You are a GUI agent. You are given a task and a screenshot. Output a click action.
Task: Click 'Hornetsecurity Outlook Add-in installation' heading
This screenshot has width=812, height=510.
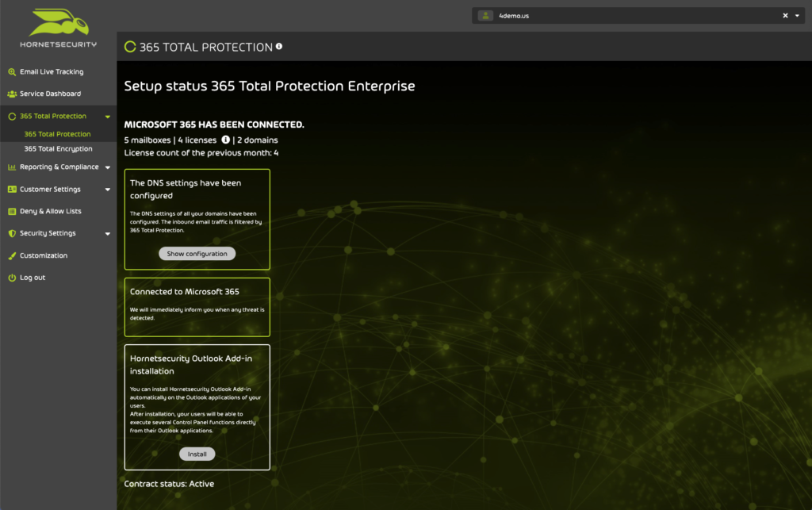[x=191, y=365]
